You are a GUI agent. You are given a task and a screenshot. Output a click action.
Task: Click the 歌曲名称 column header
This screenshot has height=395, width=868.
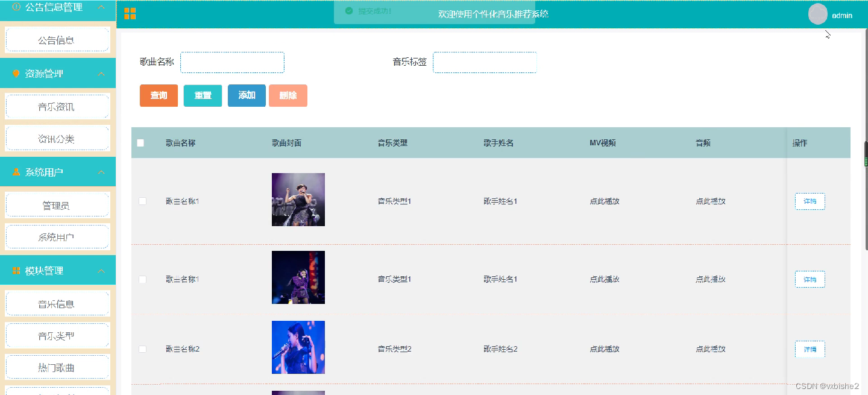tap(181, 143)
